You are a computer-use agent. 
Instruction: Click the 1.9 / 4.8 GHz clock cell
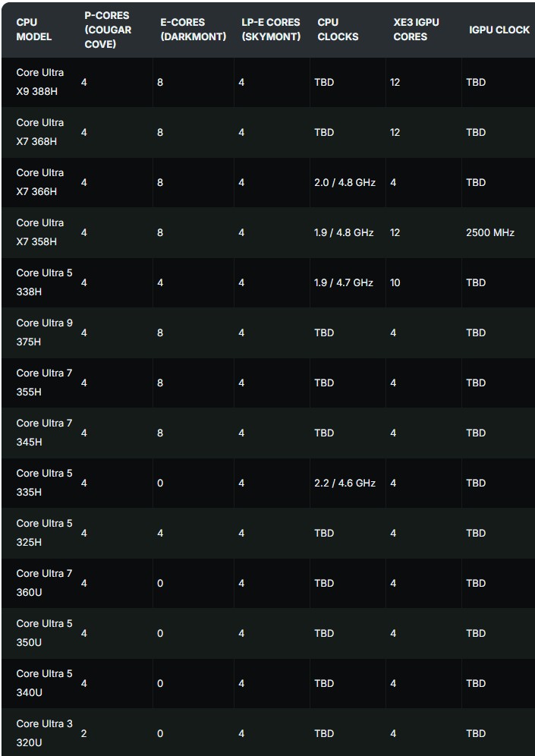[344, 232]
